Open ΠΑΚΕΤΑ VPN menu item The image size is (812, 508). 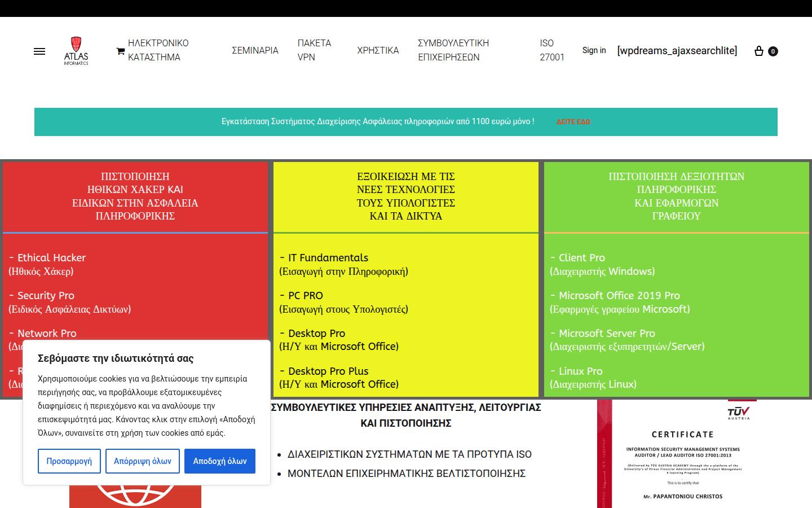315,50
